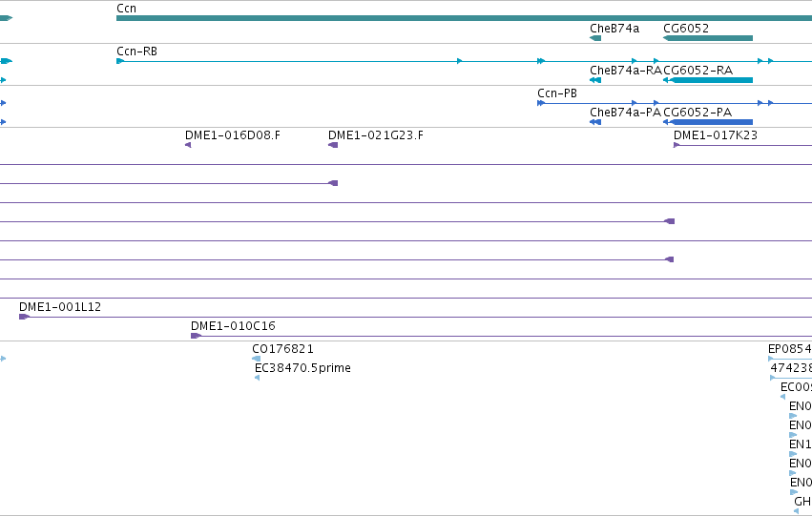
Task: Click the CG6052-RA label
Action: [x=698, y=70]
